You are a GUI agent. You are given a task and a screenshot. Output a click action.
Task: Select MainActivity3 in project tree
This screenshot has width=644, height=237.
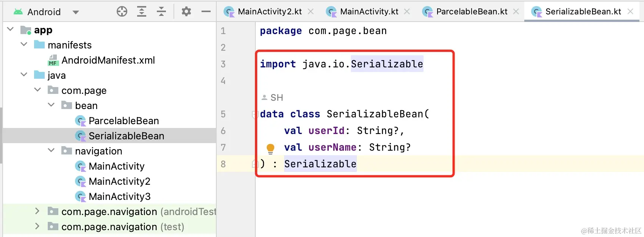tap(119, 196)
